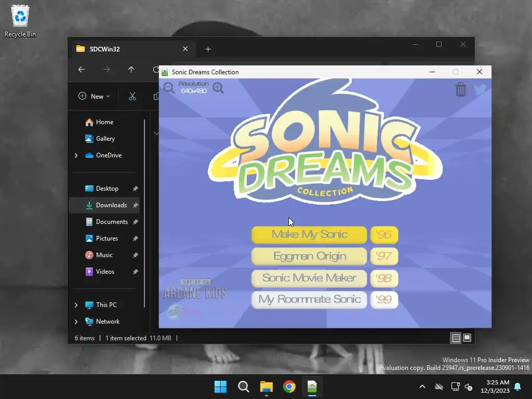Unpin Music using its pin icon
Viewport: 532px width, 399px height.
[136, 255]
